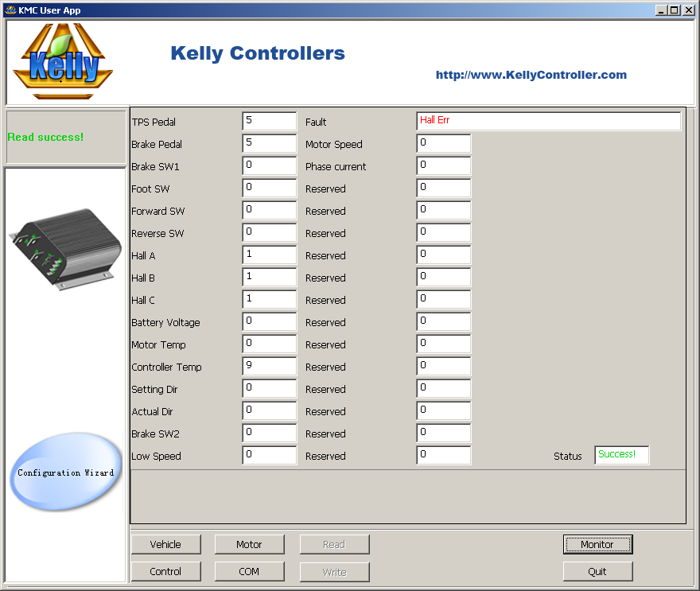The height and width of the screenshot is (591, 700).
Task: Open the Control settings page
Action: (x=165, y=571)
